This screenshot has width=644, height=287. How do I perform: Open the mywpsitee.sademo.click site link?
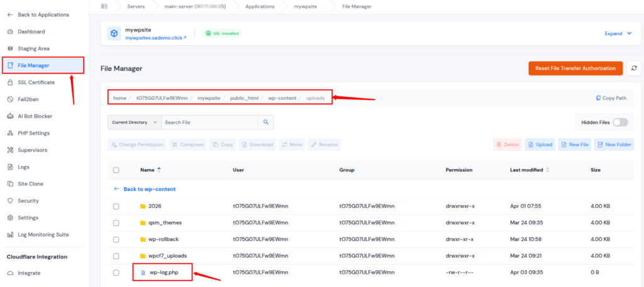click(156, 37)
